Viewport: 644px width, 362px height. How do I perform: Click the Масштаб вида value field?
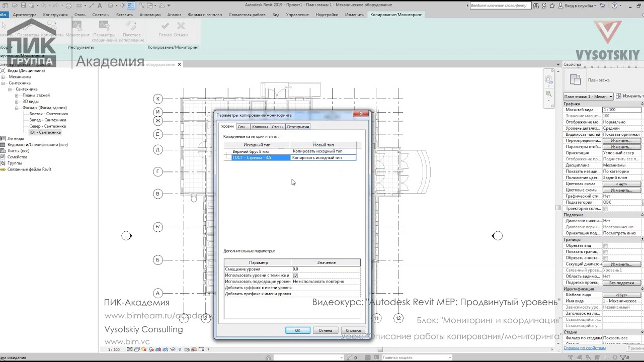point(622,110)
